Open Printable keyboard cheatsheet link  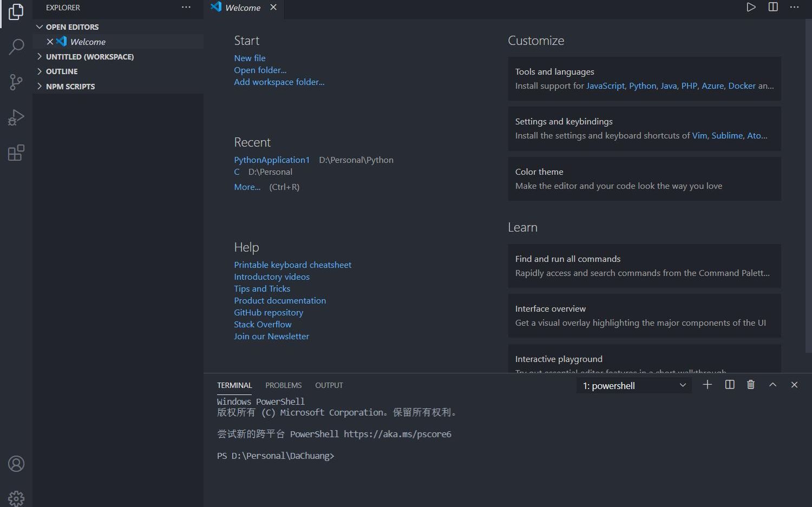click(x=292, y=265)
